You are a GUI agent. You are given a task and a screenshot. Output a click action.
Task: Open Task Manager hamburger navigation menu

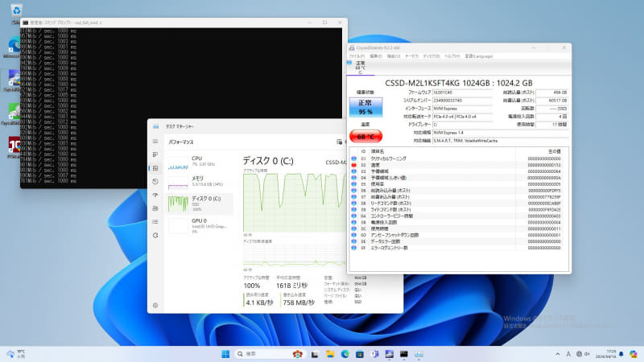coord(155,142)
